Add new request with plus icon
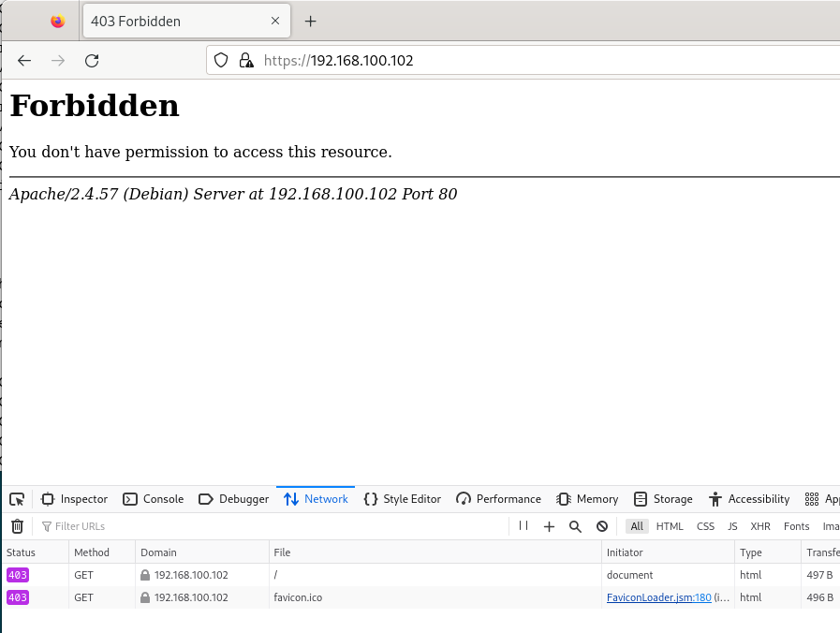Image resolution: width=840 pixels, height=633 pixels. point(549,526)
